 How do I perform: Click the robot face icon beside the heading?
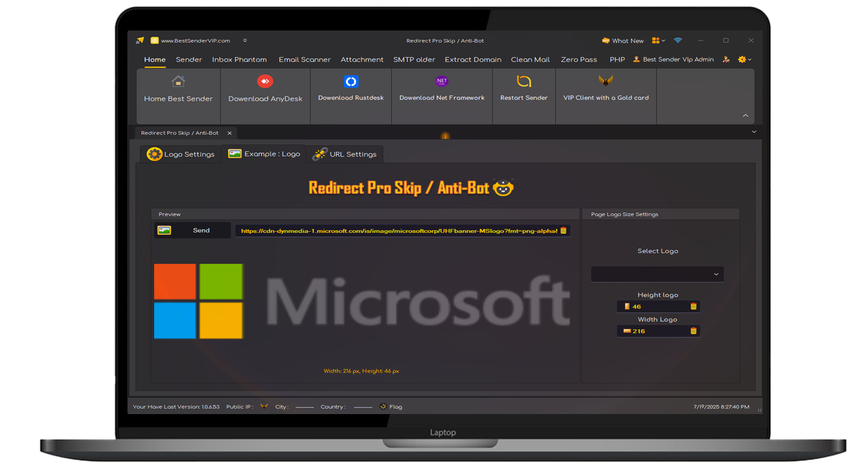coord(503,188)
